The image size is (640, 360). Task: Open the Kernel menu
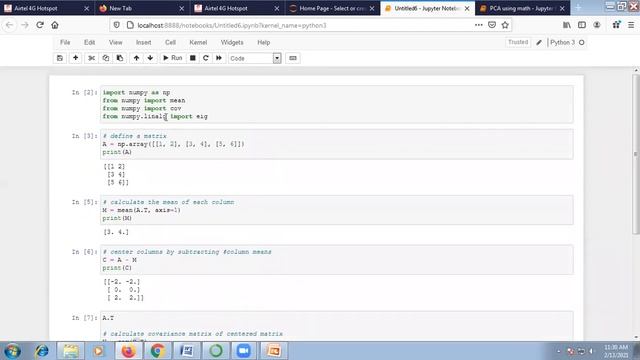(198, 42)
